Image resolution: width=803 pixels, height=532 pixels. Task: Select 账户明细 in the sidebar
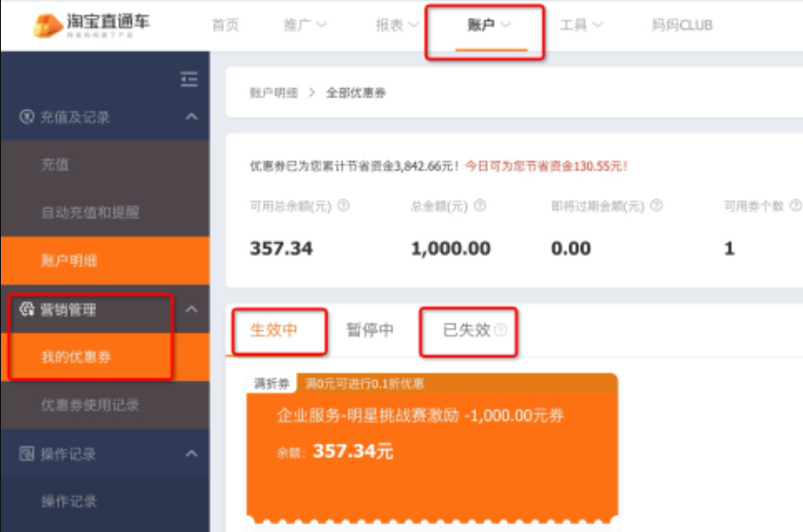pos(105,261)
